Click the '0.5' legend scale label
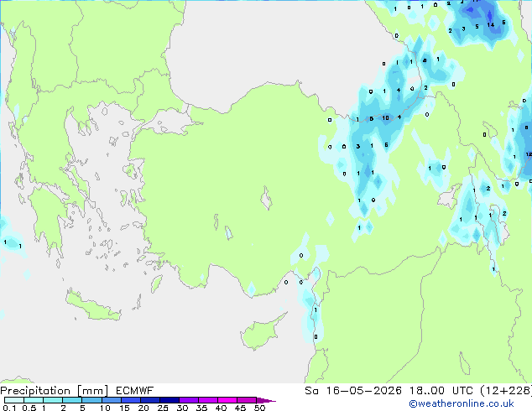532x411 pixels. click(29, 408)
